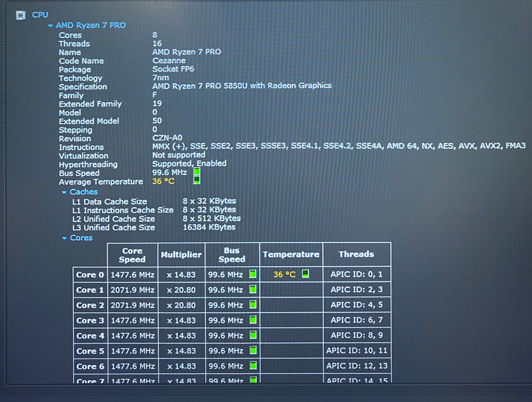Viewport: 532px width, 402px height.
Task: Click the L3 Unified Cache Size value 16384 KBytes
Action: click(209, 227)
